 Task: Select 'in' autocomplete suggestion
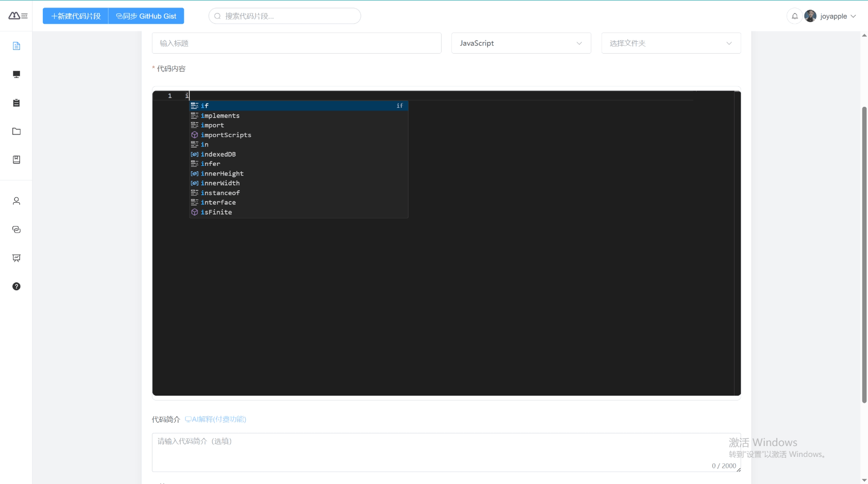(298, 145)
